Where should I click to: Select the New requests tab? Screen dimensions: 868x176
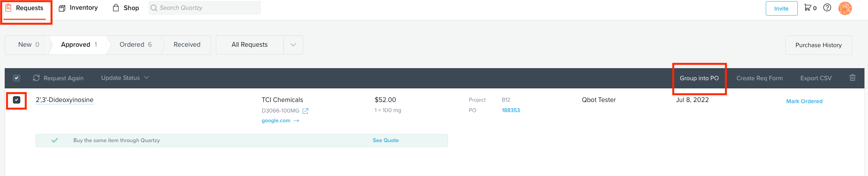tap(28, 45)
